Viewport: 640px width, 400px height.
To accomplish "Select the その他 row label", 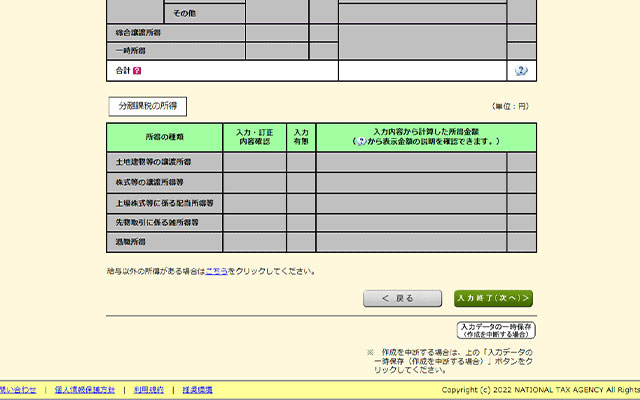I will pyautogui.click(x=184, y=13).
